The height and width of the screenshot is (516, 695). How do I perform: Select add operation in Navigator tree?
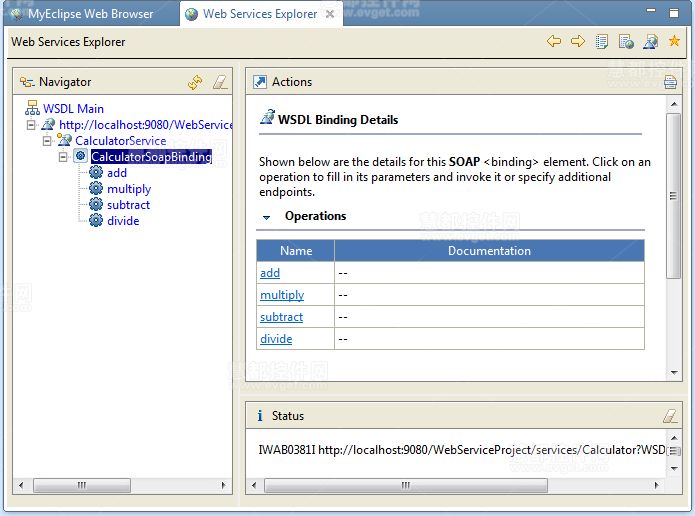[x=117, y=172]
